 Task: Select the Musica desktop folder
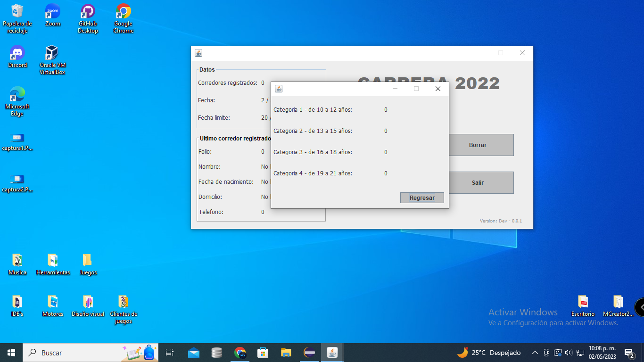pos(17,264)
